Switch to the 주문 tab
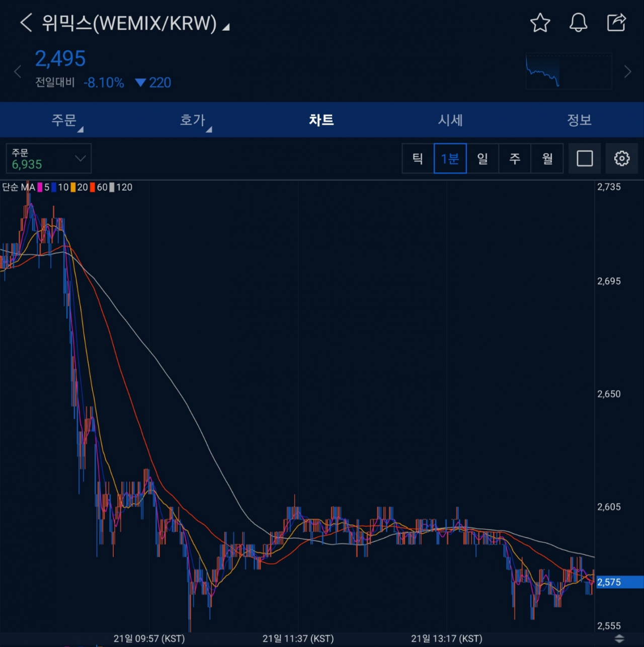This screenshot has height=647, width=644. click(x=64, y=120)
